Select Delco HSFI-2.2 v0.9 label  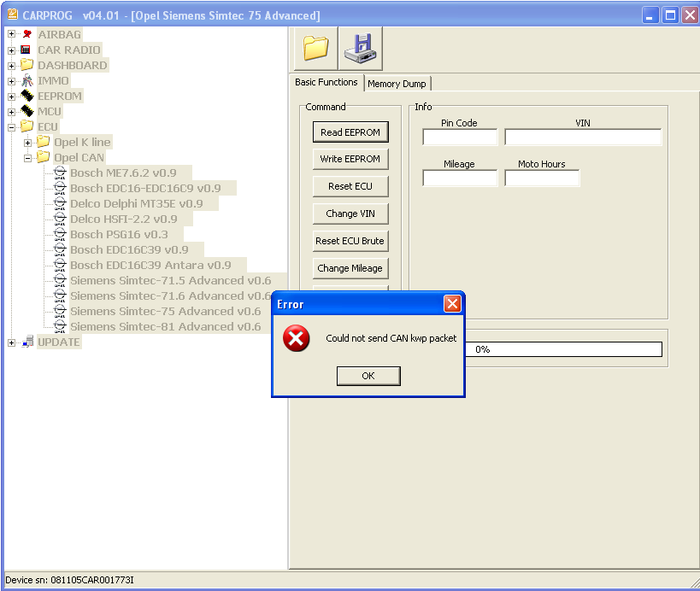[x=124, y=219]
